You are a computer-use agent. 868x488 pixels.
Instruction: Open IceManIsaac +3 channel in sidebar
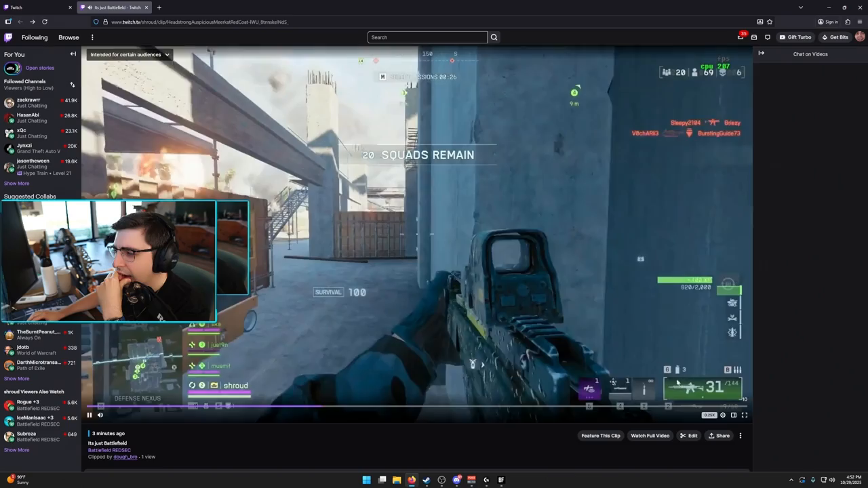point(41,421)
